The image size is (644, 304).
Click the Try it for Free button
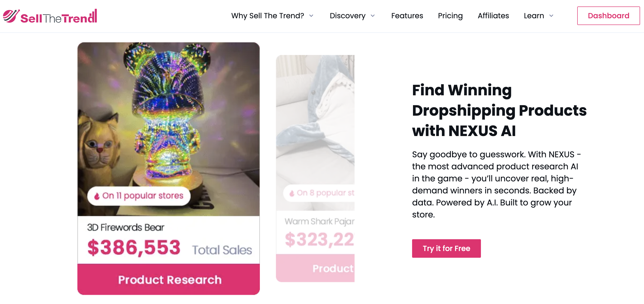point(446,248)
